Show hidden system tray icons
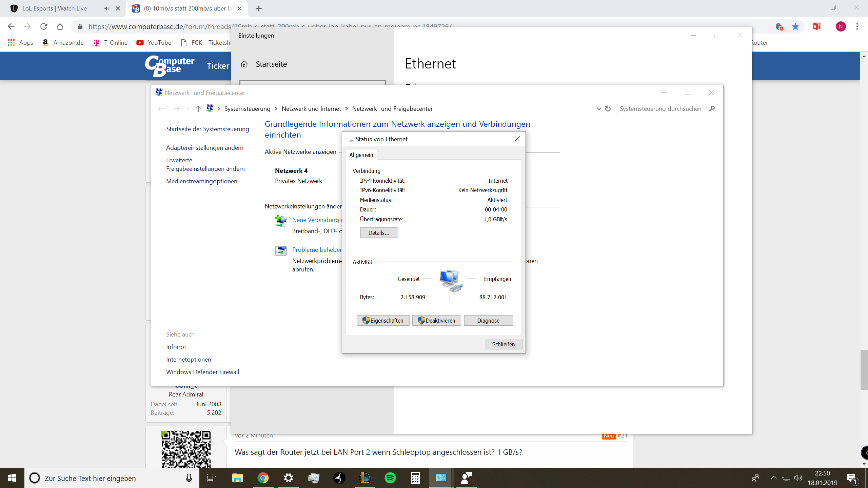Image resolution: width=868 pixels, height=488 pixels. pos(773,478)
